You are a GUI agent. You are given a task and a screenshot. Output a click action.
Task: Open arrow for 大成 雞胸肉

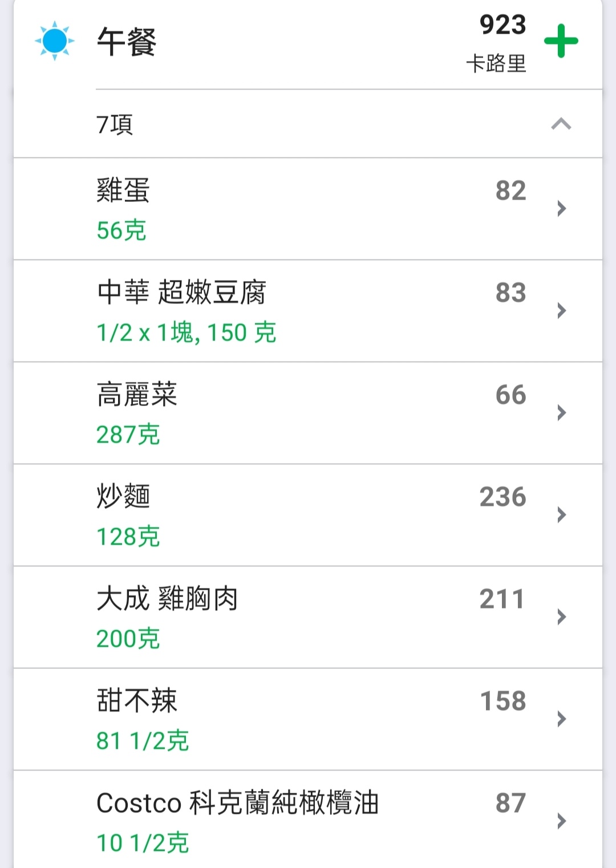click(x=561, y=616)
